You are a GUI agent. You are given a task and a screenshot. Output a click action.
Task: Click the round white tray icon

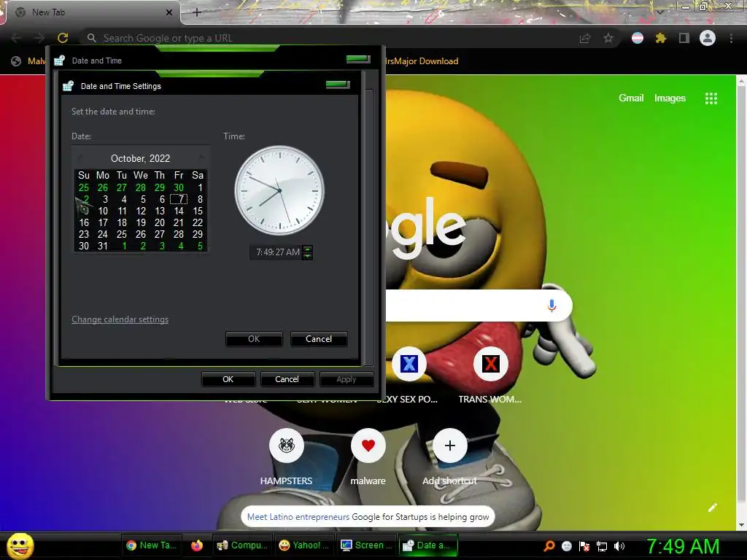pos(566,546)
